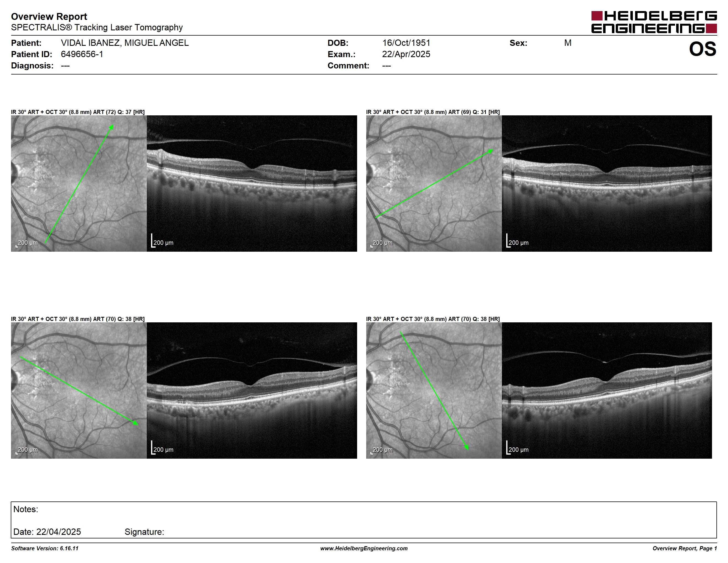Click patient name VIDAL IBANEZ, MIGUEL ANGEL
Screen dimensions: 728x563
[125, 43]
